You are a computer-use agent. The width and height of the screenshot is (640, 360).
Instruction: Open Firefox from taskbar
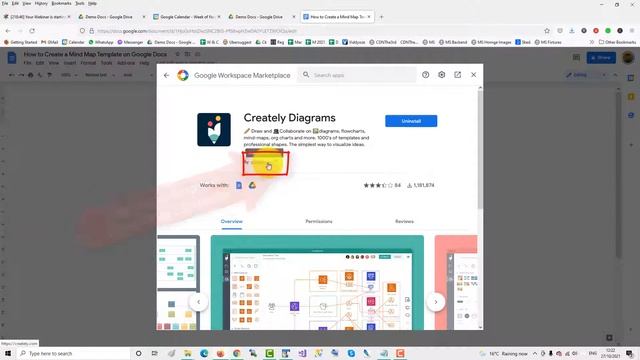tap(220, 353)
